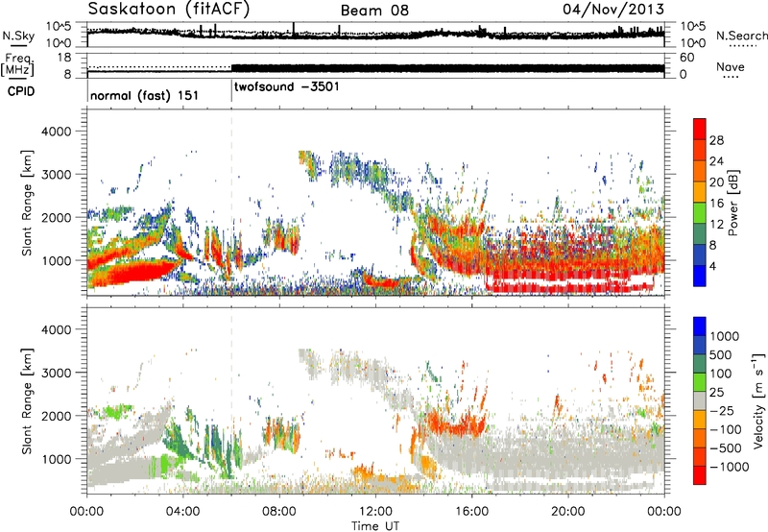Click the date '04/Nov/2013'

coord(613,9)
